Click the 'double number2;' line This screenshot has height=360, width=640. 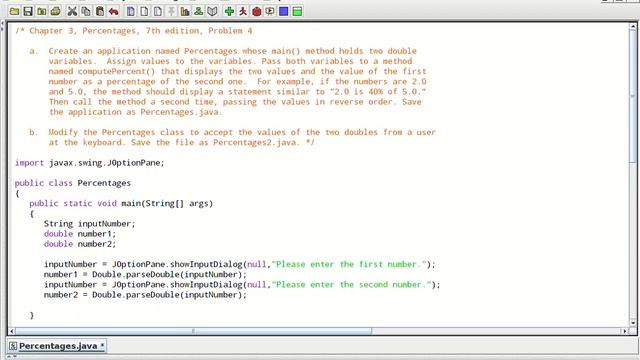point(80,244)
